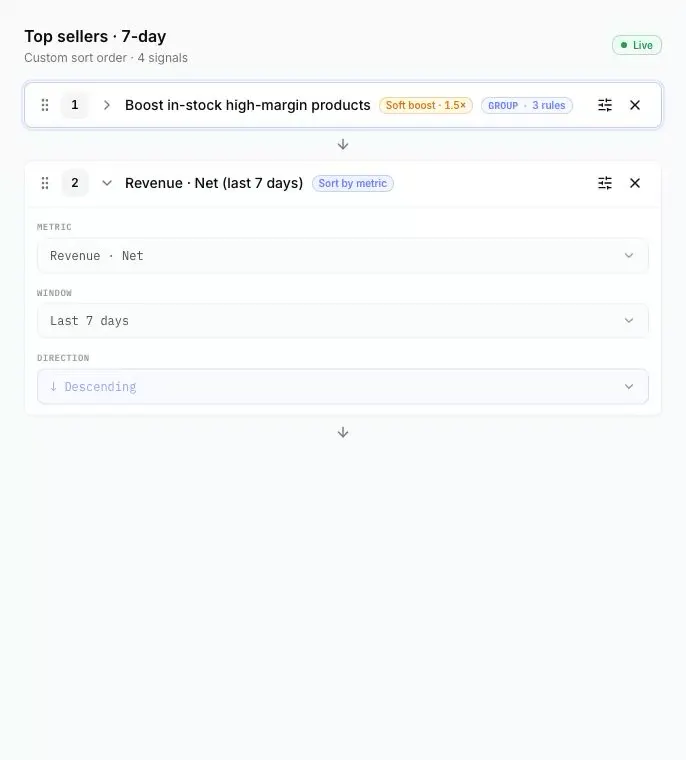The image size is (686, 760).
Task: Open settings sliders for the Boost in-stock rule
Action: (605, 105)
